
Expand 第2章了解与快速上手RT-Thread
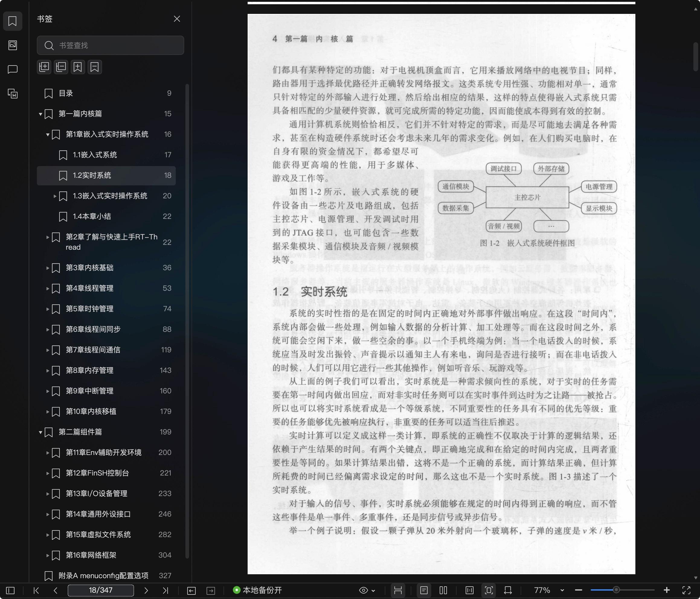coord(47,237)
